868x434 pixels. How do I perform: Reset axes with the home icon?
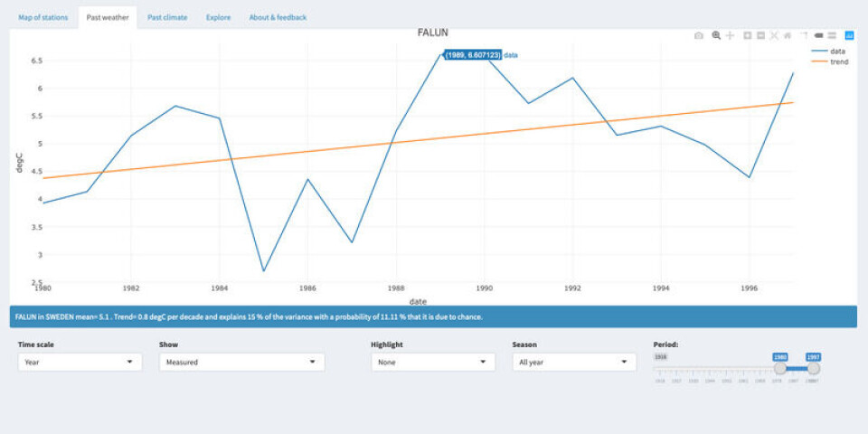(788, 35)
